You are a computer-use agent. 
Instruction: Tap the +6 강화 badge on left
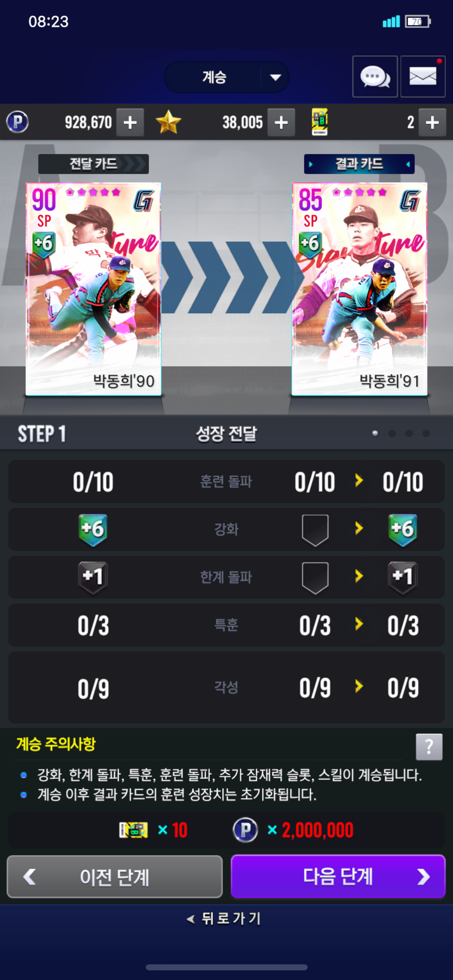[93, 530]
